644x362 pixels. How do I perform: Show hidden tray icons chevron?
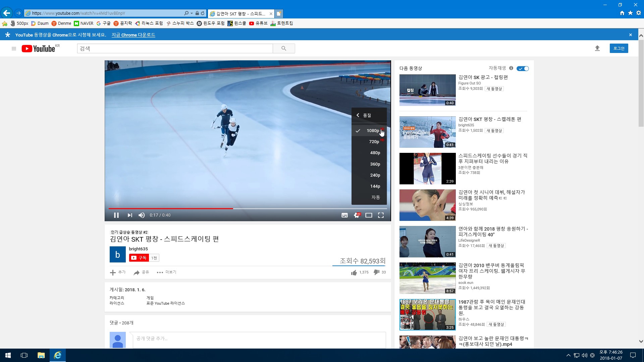point(568,355)
